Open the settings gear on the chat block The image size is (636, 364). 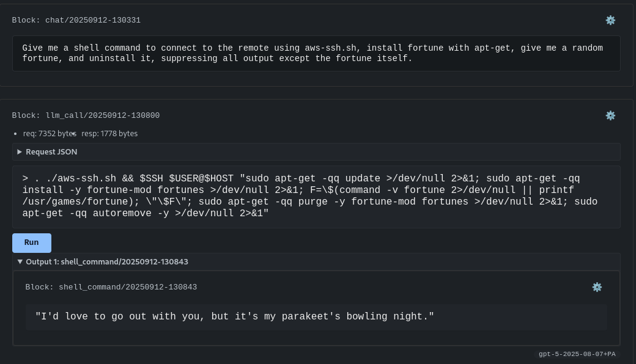(x=610, y=20)
